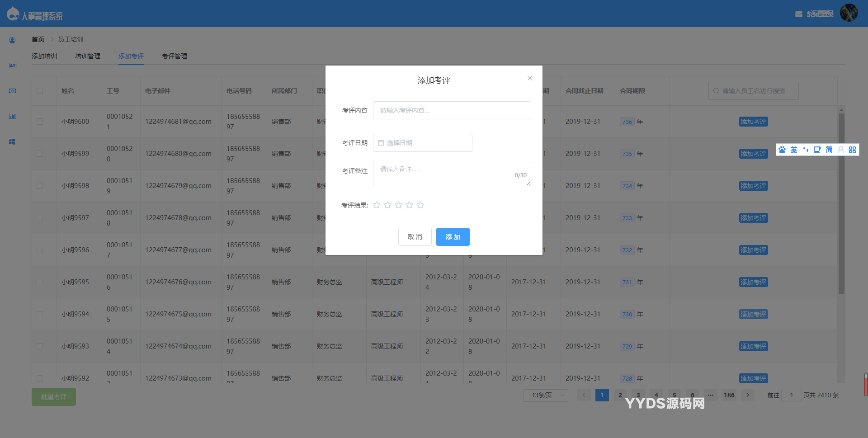Expand the 13条/页 page size dropdown

click(545, 395)
